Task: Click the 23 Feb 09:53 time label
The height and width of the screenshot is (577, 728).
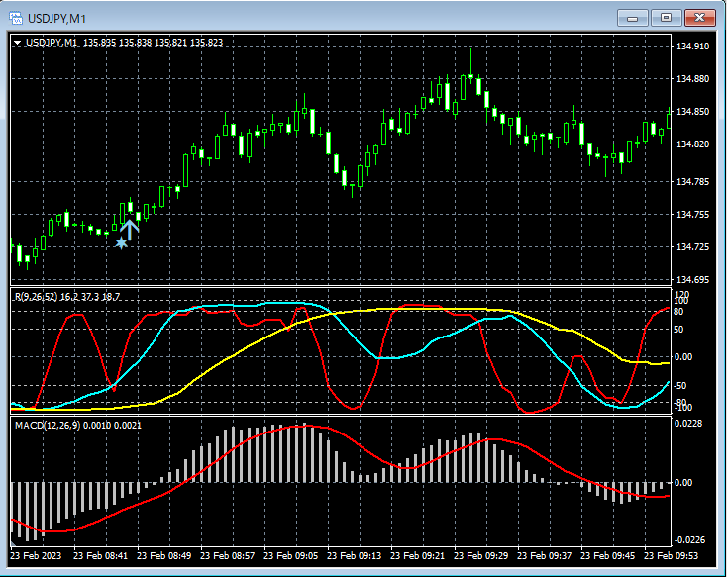Action: coord(672,555)
